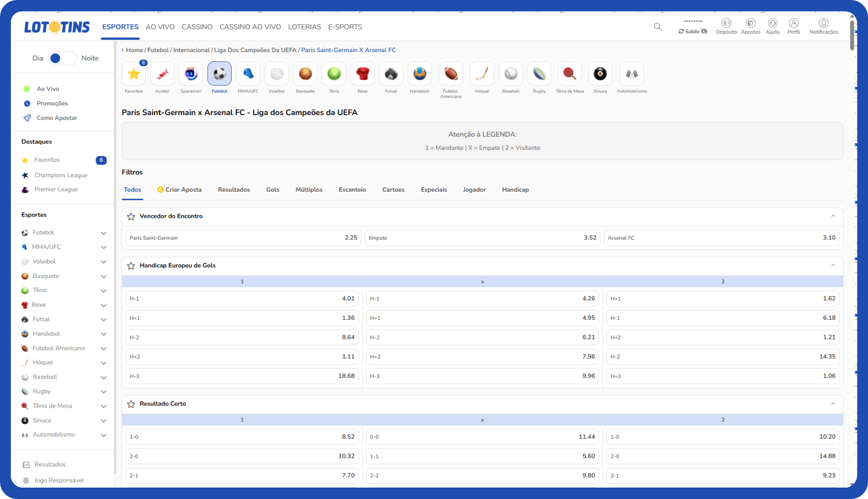Switch to the Handicap filter tab
This screenshot has height=499, width=868.
[x=515, y=190]
